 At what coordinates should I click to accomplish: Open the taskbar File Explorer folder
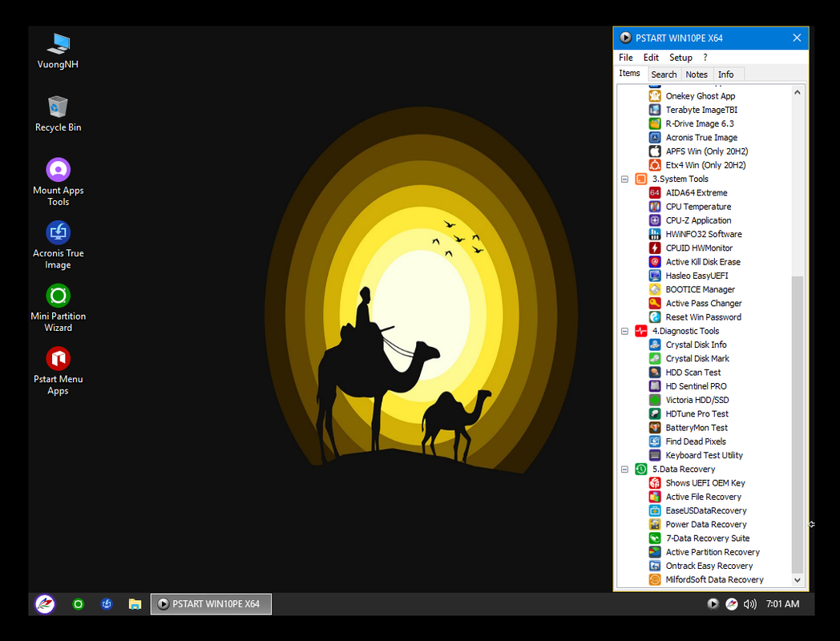(135, 604)
